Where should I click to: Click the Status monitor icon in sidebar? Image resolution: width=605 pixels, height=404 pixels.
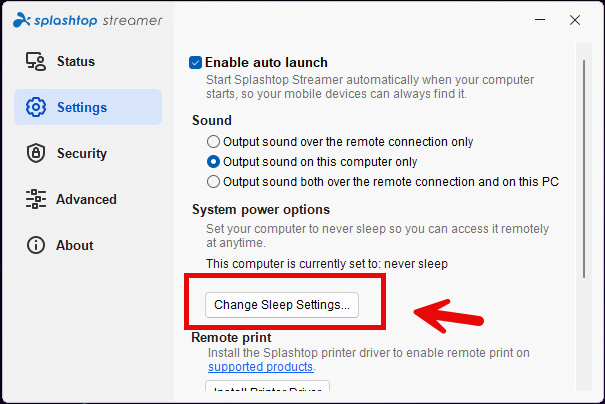point(36,62)
